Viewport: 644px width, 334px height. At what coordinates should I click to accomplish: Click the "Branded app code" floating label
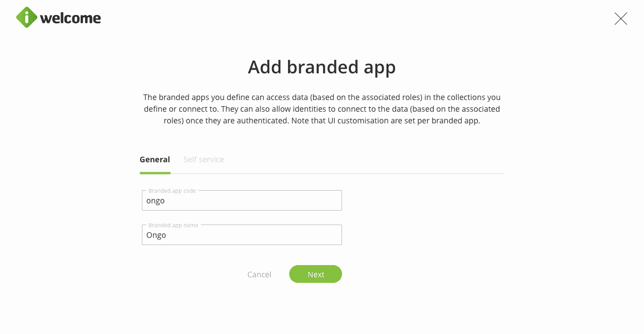pyautogui.click(x=172, y=191)
